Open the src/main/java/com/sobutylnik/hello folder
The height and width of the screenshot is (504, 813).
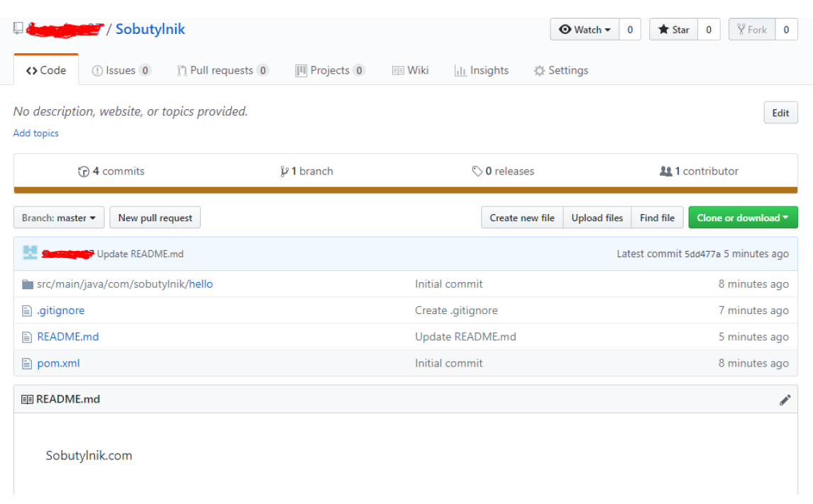click(x=125, y=284)
